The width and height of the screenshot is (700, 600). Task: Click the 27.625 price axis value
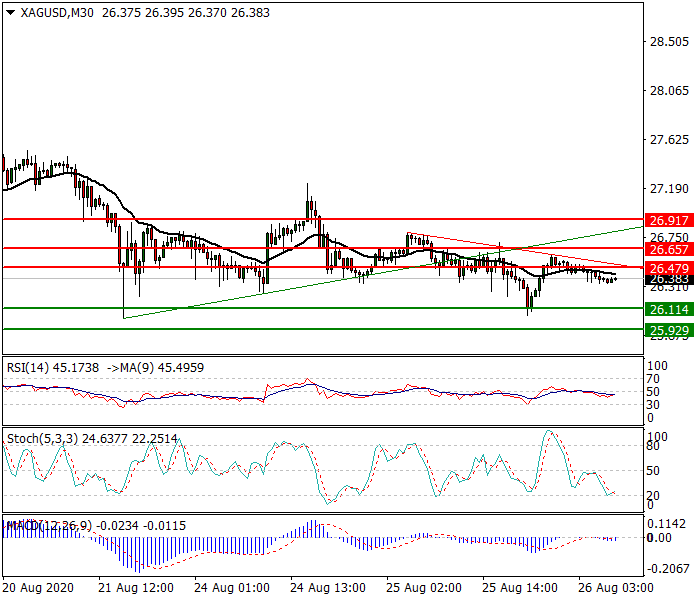pos(669,140)
